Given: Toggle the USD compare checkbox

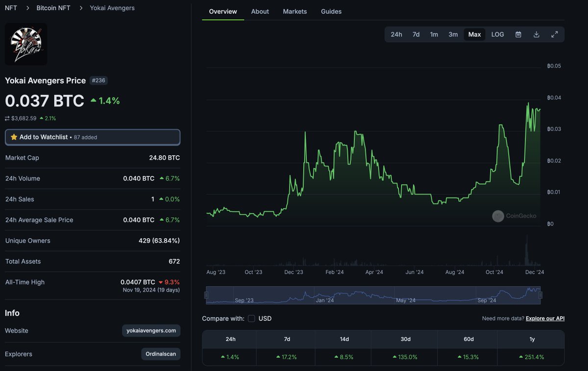Looking at the screenshot, I should coord(251,319).
